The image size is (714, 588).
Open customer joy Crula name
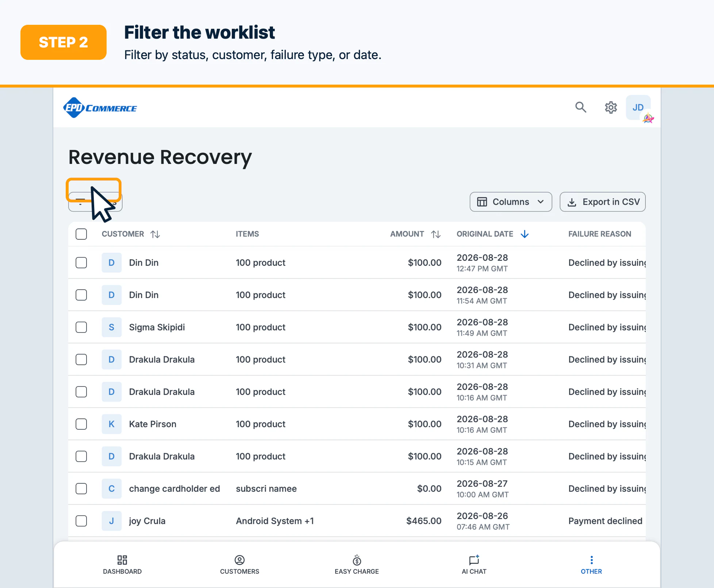[x=147, y=521]
